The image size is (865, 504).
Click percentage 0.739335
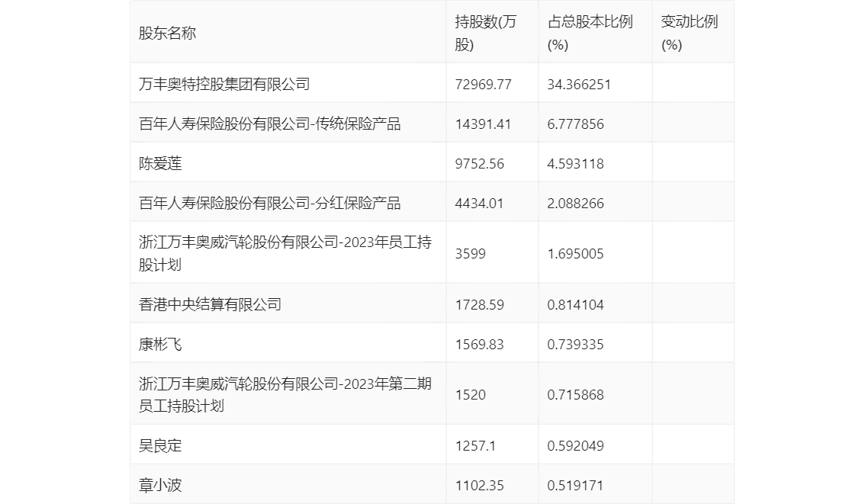coord(575,345)
